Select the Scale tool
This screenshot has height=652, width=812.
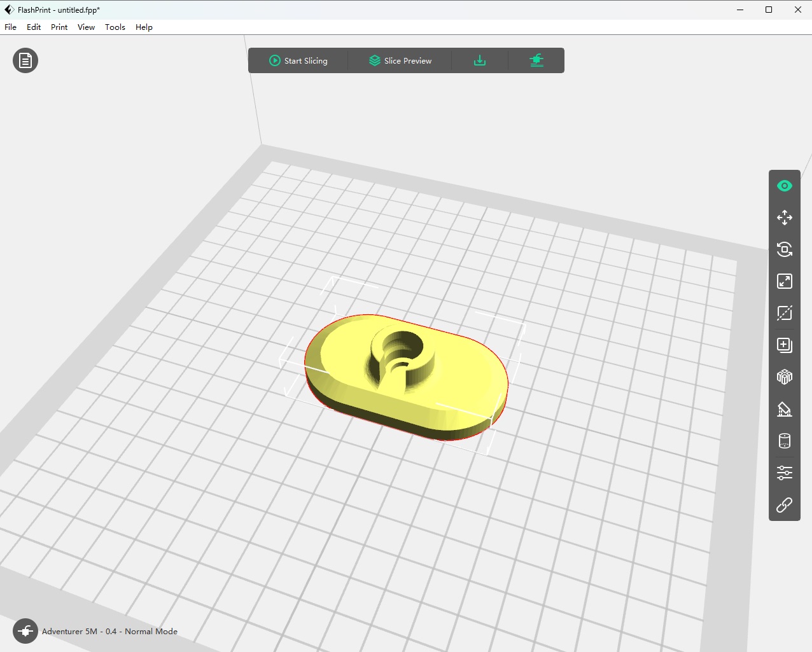point(785,281)
